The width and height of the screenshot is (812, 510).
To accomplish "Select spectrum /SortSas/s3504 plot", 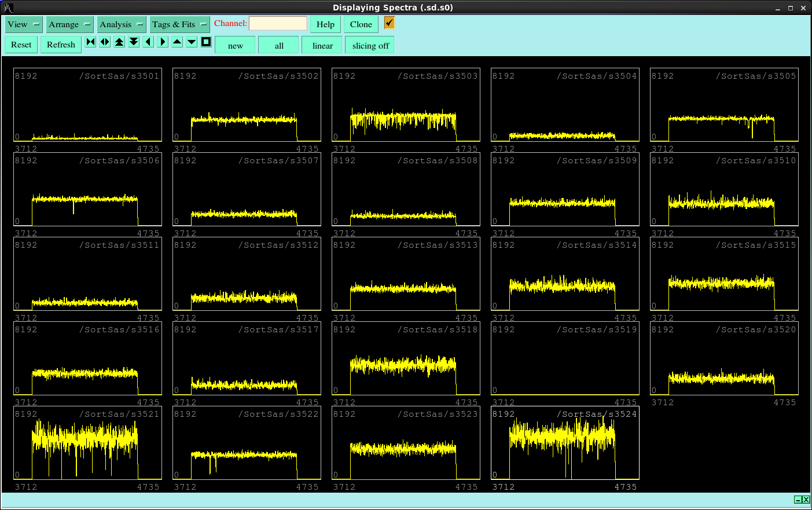I will (565, 105).
